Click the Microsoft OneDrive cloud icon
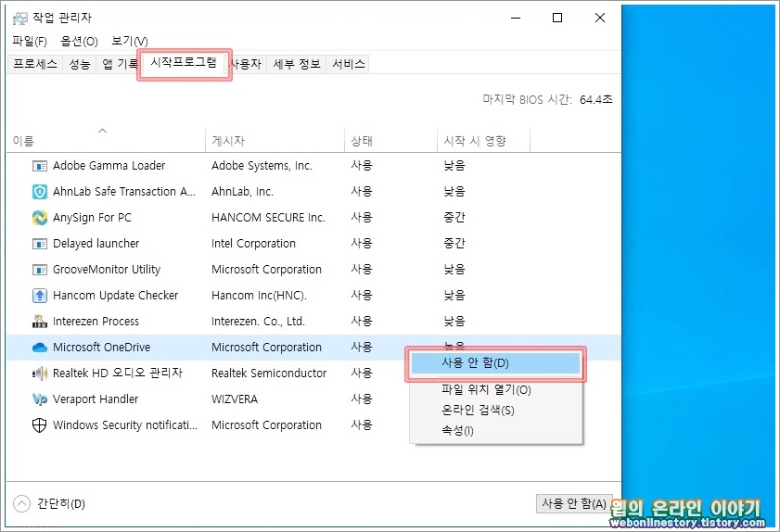 click(x=40, y=348)
